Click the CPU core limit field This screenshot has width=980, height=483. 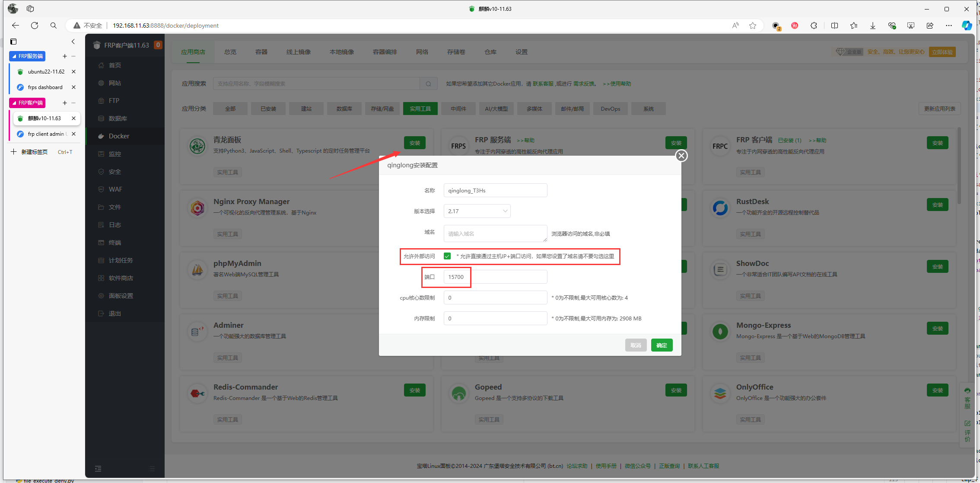(x=495, y=297)
